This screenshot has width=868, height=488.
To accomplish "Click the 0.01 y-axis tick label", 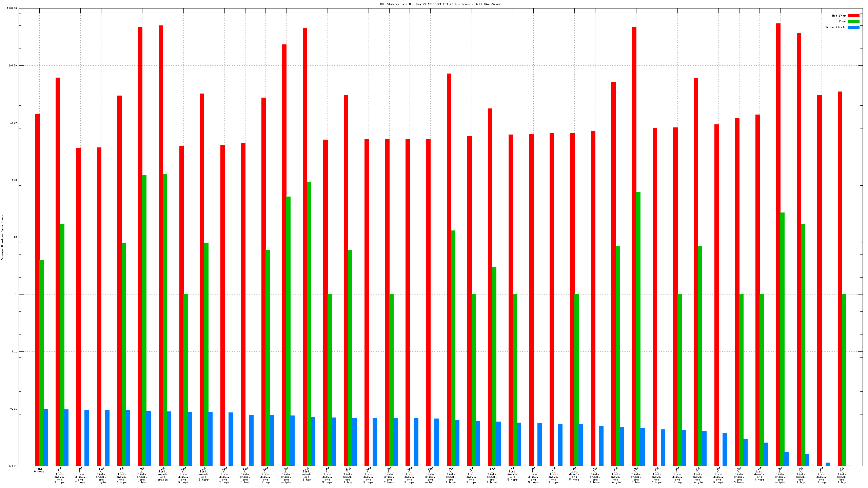I will (x=14, y=409).
